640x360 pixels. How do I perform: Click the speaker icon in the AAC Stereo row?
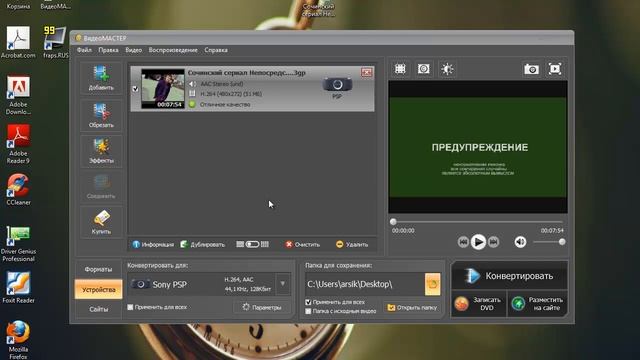(192, 84)
